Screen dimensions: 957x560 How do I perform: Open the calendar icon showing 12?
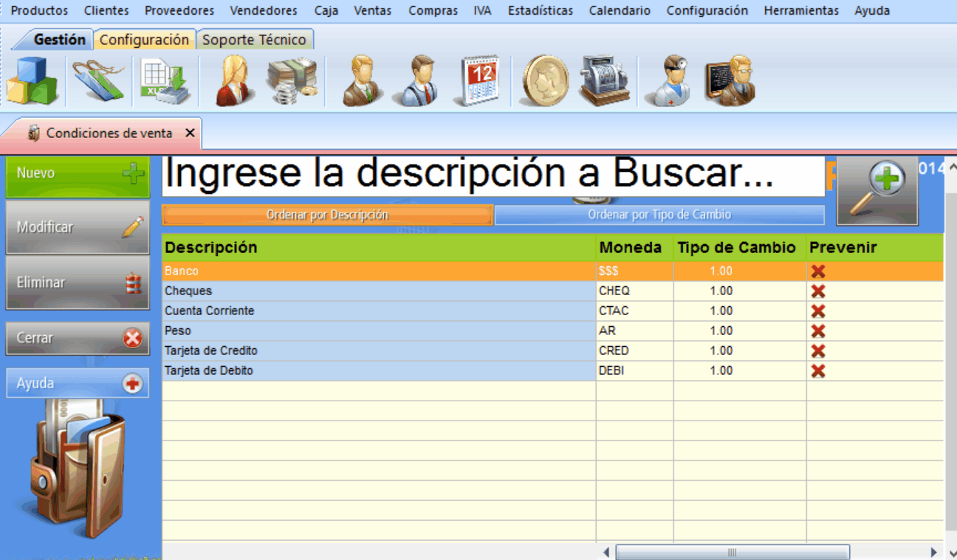pyautogui.click(x=480, y=80)
